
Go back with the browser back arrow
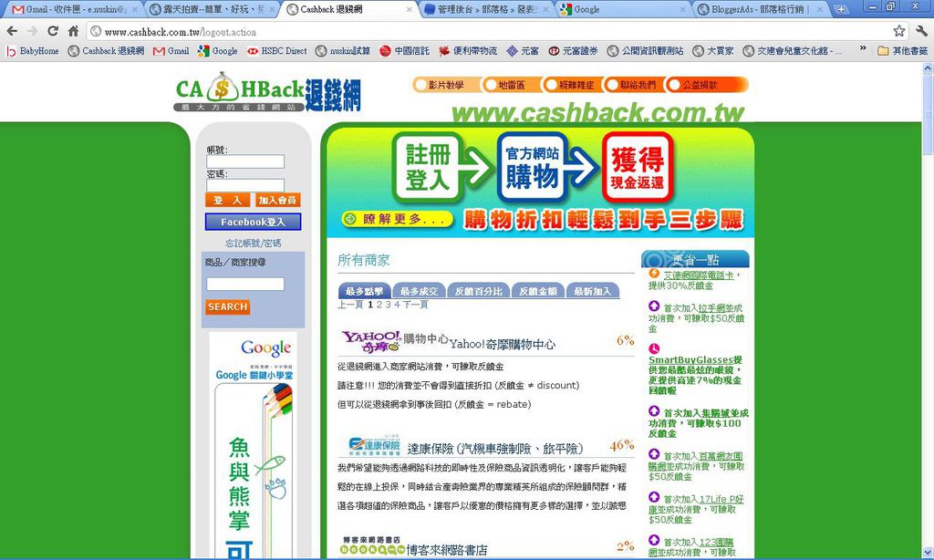[12, 31]
